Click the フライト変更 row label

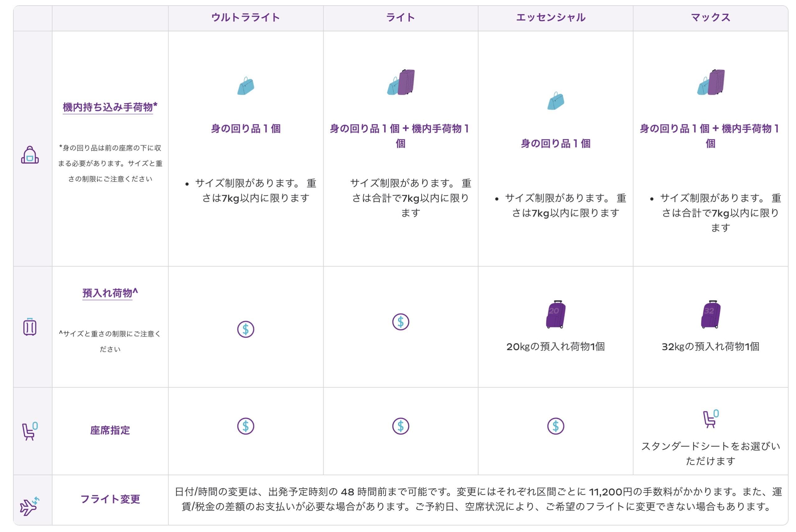tap(110, 499)
